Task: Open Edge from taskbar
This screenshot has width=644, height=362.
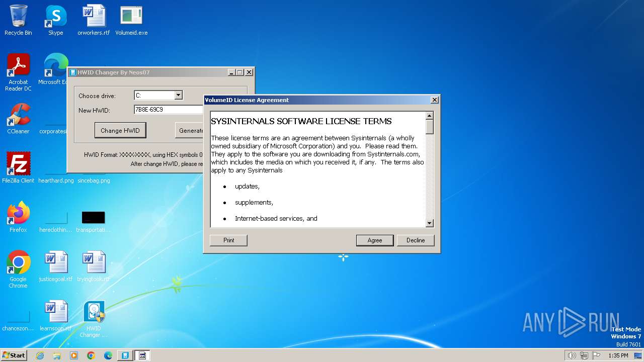Action: point(108,355)
